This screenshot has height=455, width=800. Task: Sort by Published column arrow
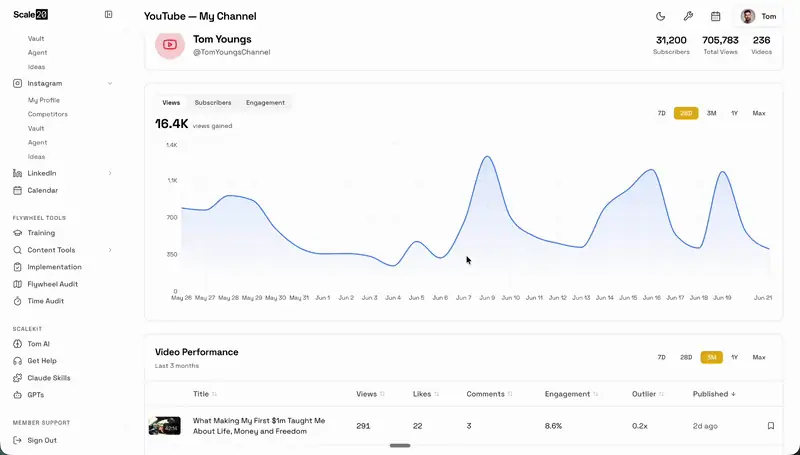(734, 394)
